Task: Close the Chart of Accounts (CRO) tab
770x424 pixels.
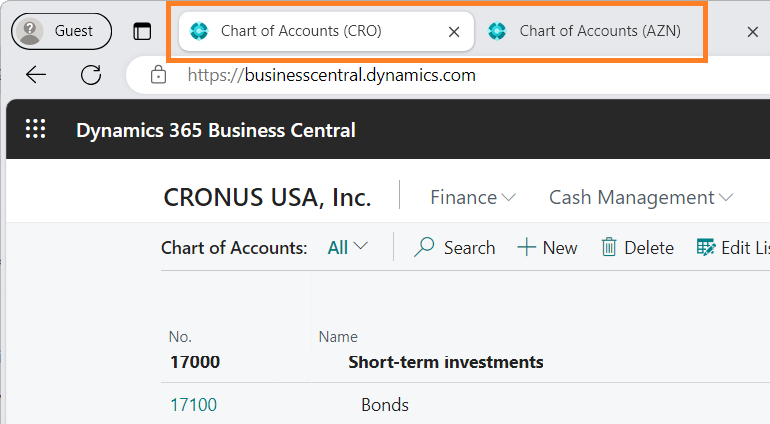Action: 454,32
